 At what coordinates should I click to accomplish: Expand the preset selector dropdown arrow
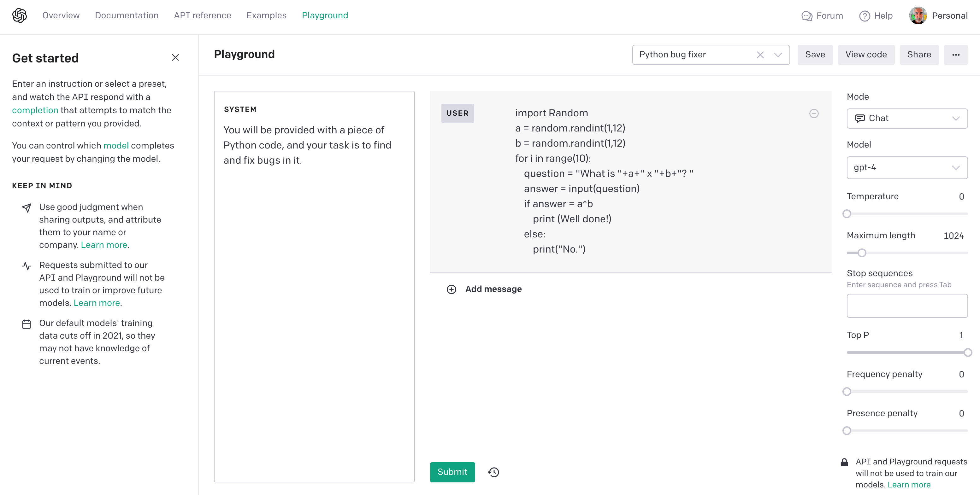point(778,55)
